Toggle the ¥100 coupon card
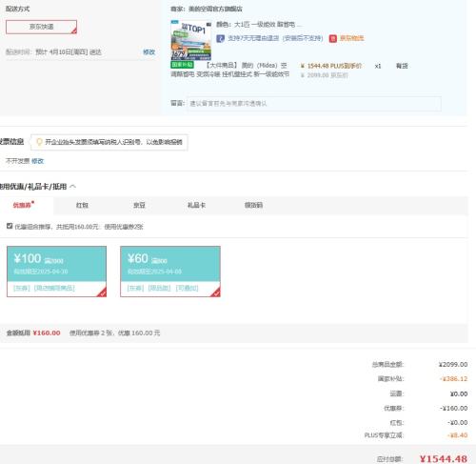The height and width of the screenshot is (464, 476). tap(56, 272)
